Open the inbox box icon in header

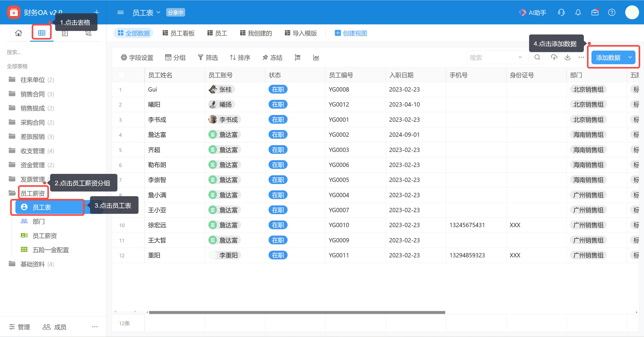pos(595,12)
